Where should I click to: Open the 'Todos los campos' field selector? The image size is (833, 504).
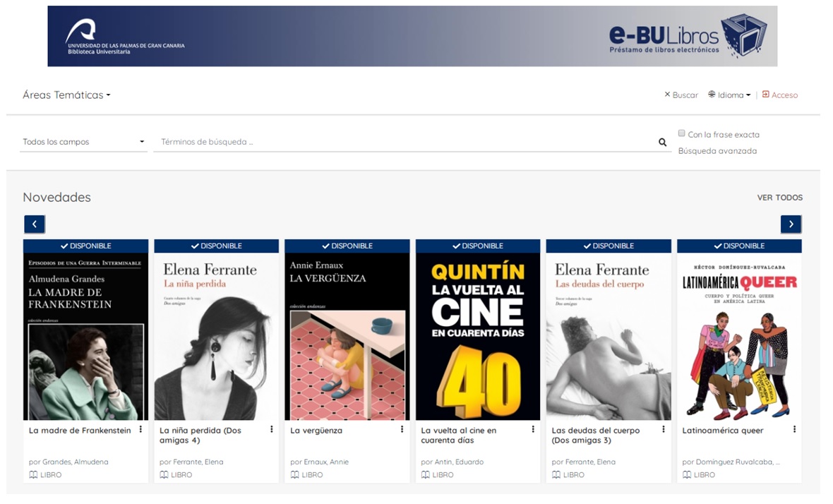point(83,142)
